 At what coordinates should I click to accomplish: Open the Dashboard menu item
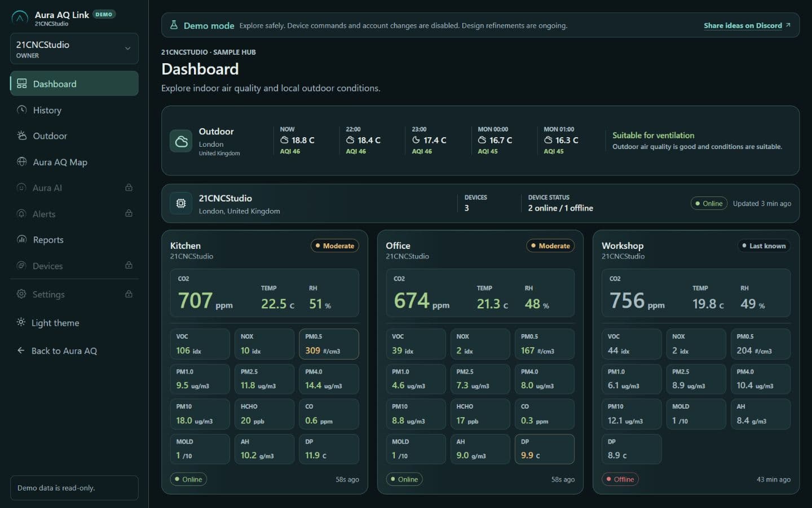tap(74, 84)
